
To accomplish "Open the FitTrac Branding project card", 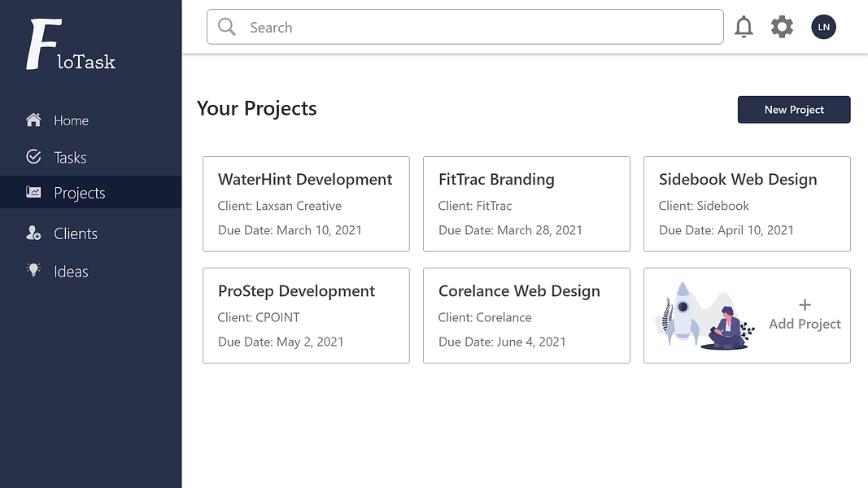I will click(526, 204).
